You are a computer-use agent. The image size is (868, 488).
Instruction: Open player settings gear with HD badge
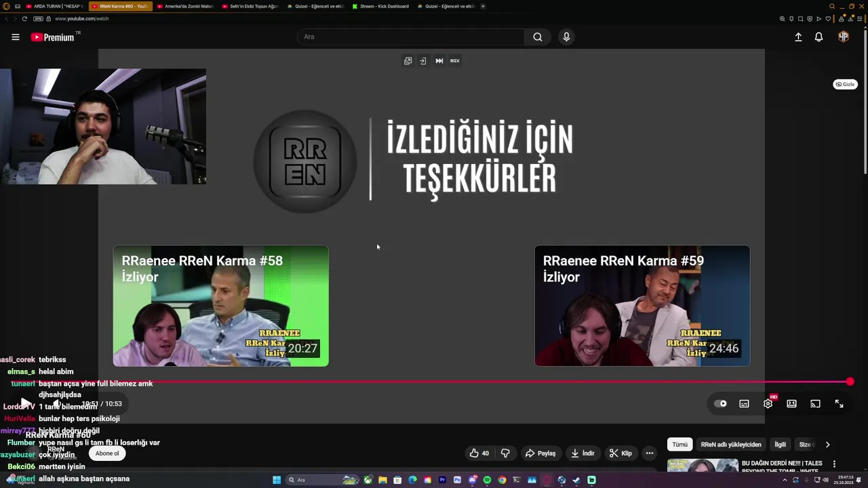coord(768,403)
